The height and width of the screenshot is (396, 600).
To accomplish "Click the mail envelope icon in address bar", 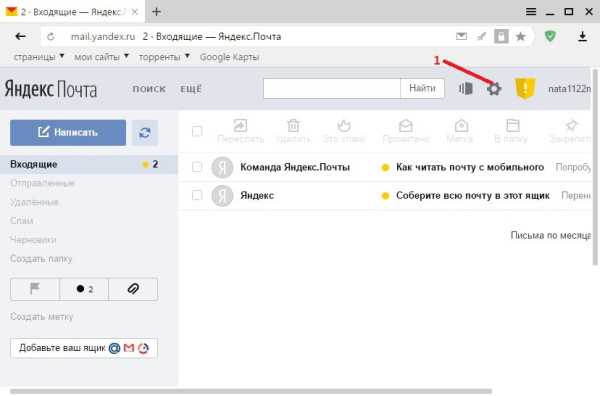I will point(461,36).
